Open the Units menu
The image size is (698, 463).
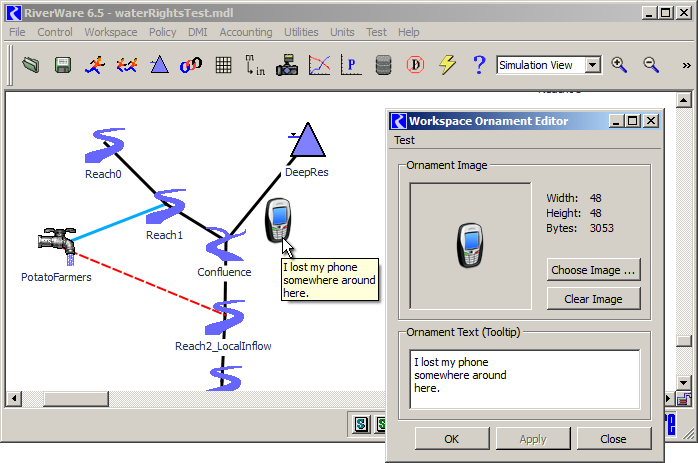pyautogui.click(x=342, y=32)
